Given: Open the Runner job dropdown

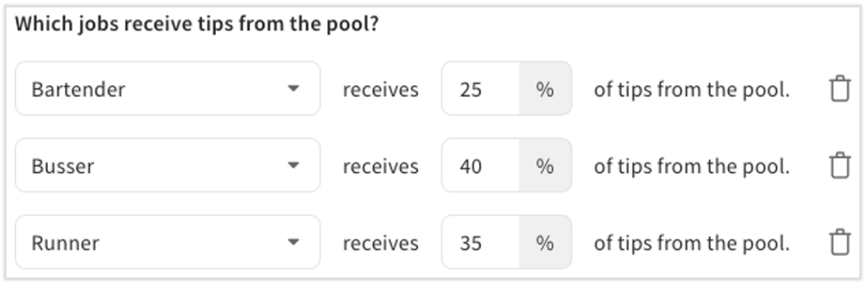Looking at the screenshot, I should (x=167, y=243).
